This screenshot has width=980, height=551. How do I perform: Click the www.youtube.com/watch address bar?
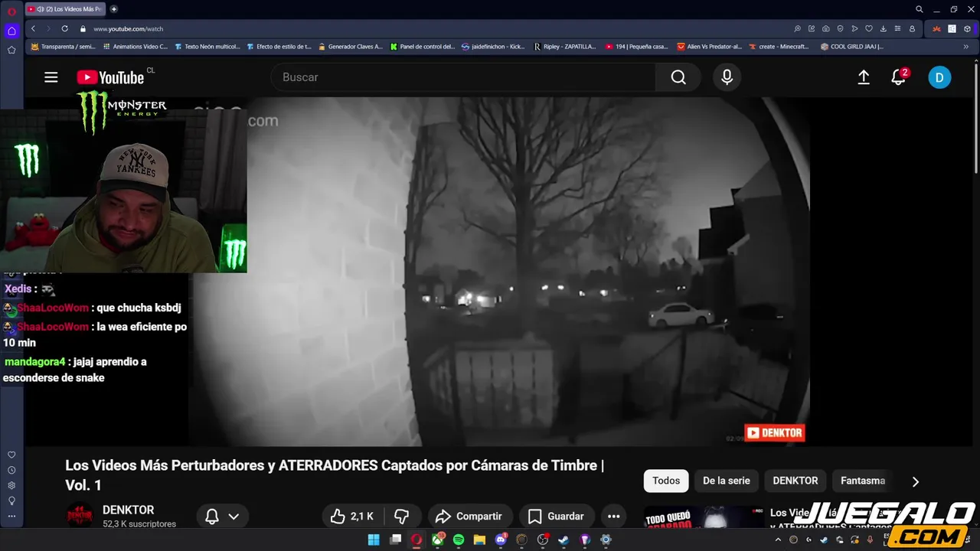(x=129, y=28)
